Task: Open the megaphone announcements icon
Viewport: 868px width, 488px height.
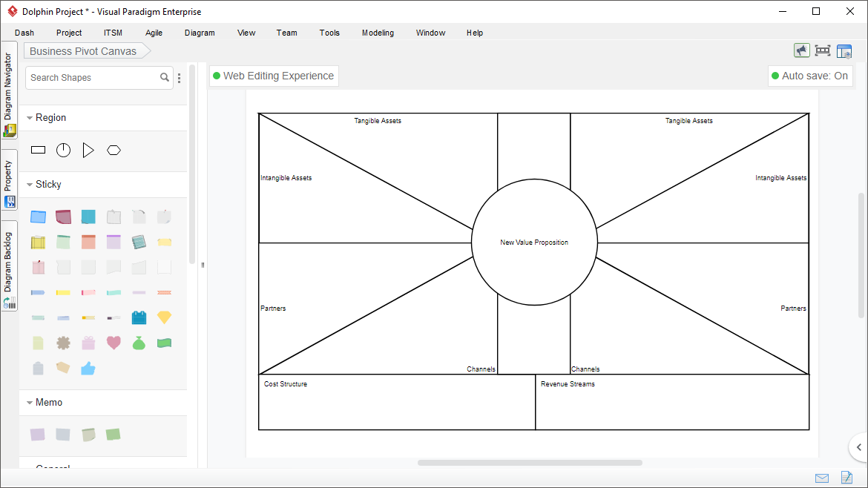Action: point(801,51)
